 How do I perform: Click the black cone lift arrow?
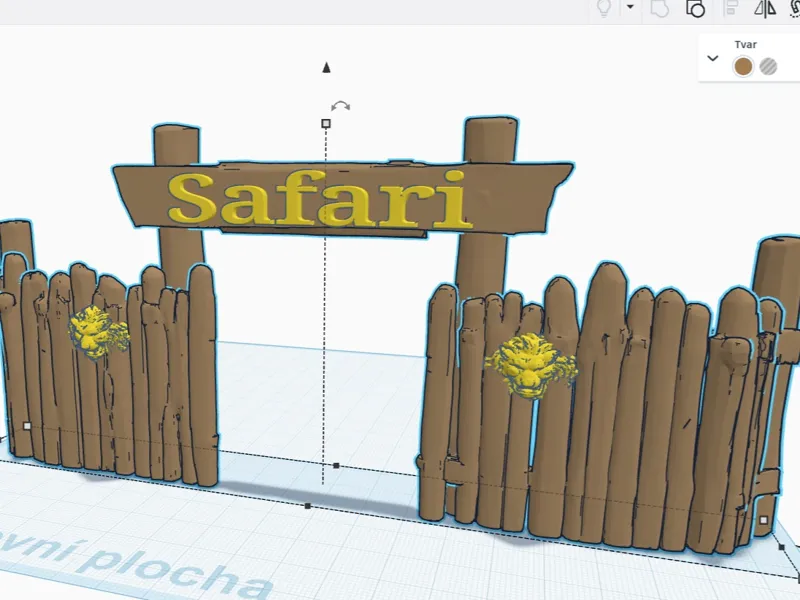(x=327, y=67)
